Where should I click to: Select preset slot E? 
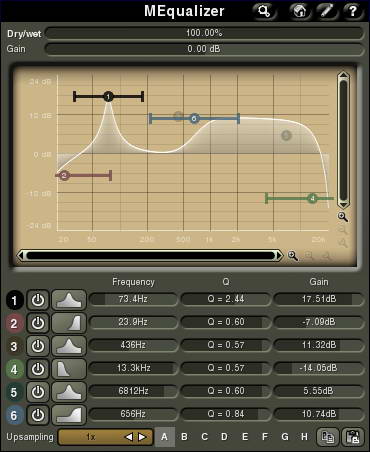pyautogui.click(x=245, y=437)
